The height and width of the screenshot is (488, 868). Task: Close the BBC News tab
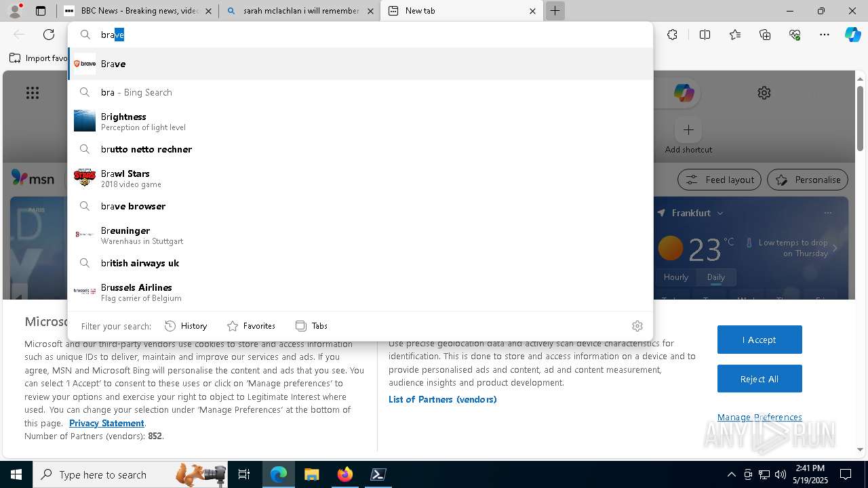click(x=208, y=11)
